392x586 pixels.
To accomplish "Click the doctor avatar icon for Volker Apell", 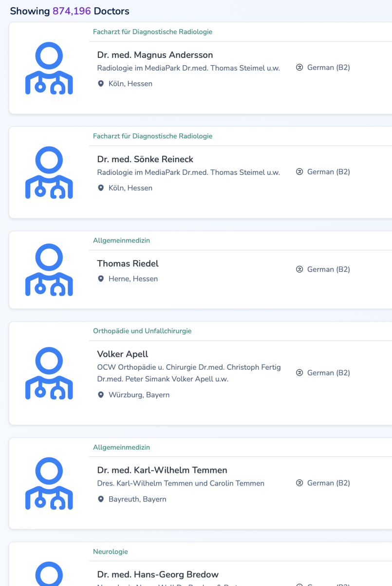I will [x=49, y=373].
